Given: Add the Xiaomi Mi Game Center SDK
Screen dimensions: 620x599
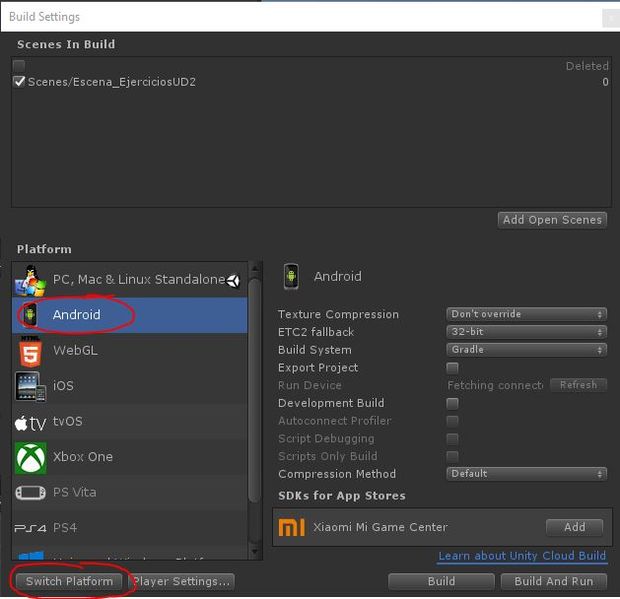Looking at the screenshot, I should 574,527.
